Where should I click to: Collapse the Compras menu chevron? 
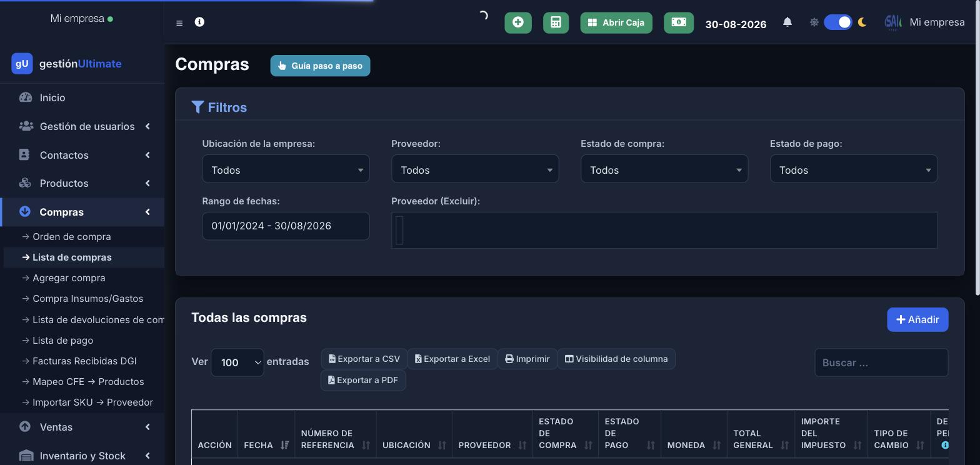[x=147, y=212]
